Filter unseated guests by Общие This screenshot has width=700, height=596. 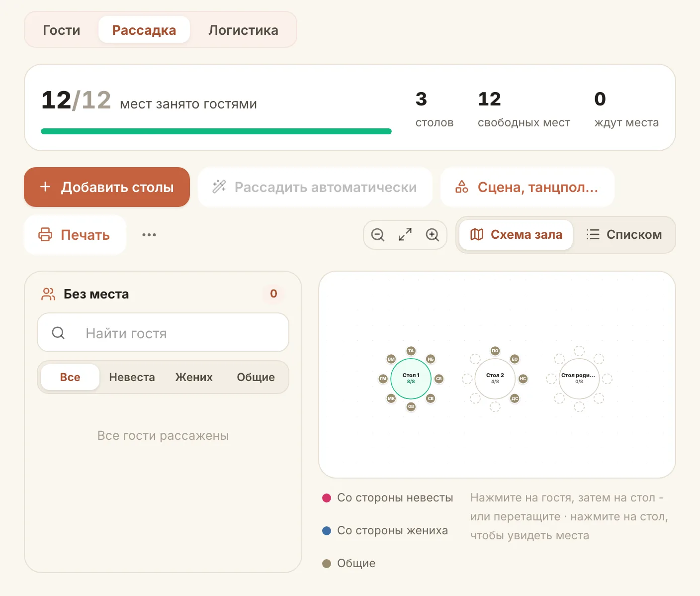coord(256,377)
